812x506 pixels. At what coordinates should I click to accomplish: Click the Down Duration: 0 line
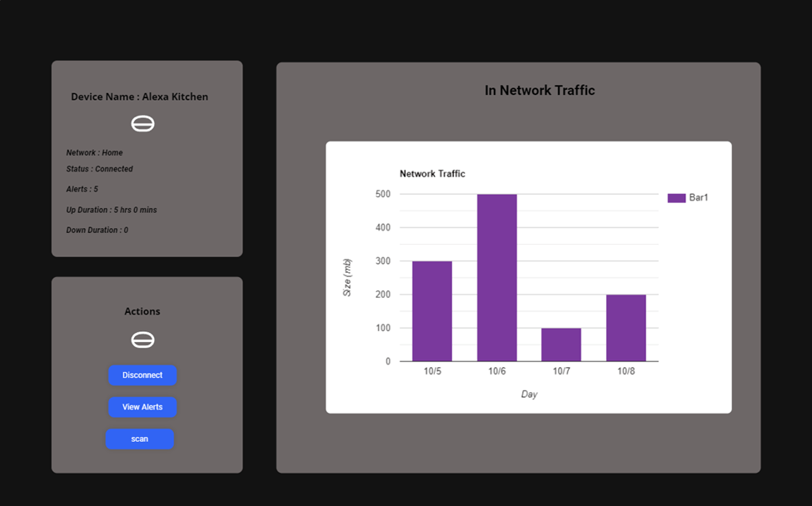click(97, 231)
